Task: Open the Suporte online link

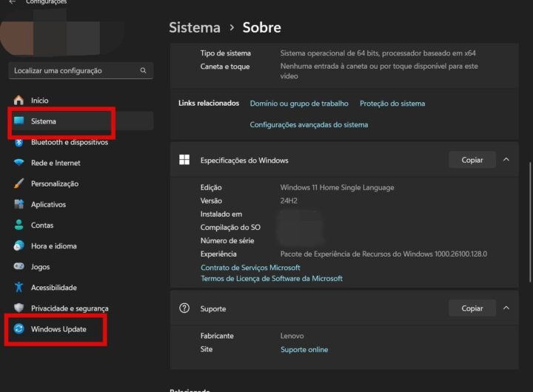Action: 304,349
